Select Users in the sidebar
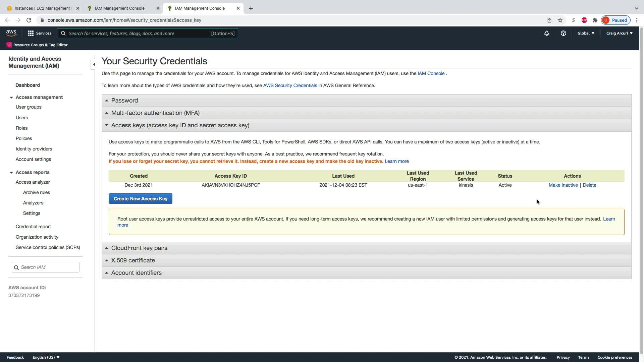The image size is (644, 362). point(22,118)
